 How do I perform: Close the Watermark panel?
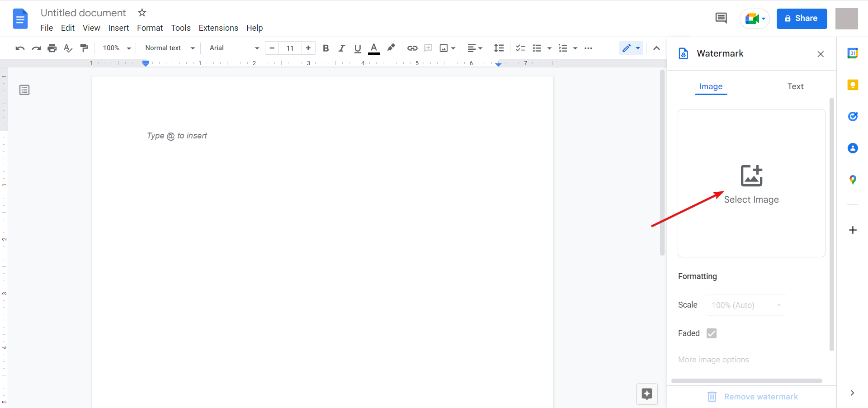821,54
